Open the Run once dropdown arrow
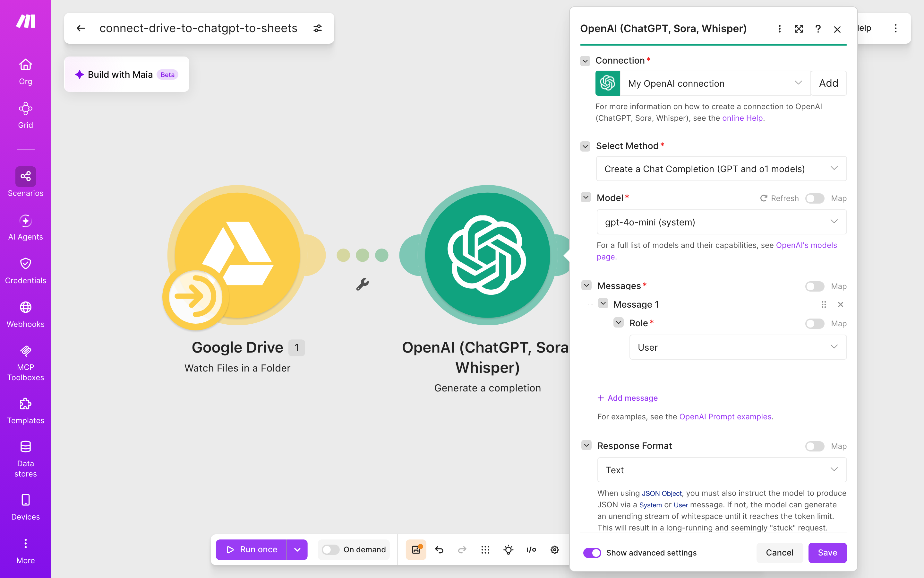 point(297,549)
